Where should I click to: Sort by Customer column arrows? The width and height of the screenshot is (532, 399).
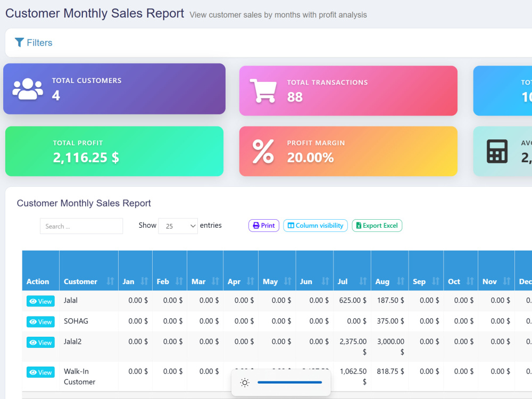pos(110,281)
